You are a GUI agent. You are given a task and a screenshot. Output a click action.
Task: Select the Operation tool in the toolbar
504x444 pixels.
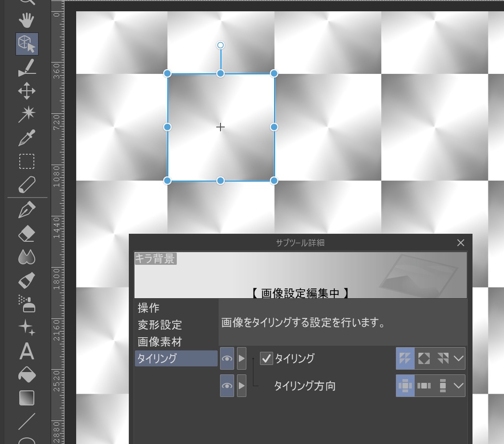tap(27, 43)
